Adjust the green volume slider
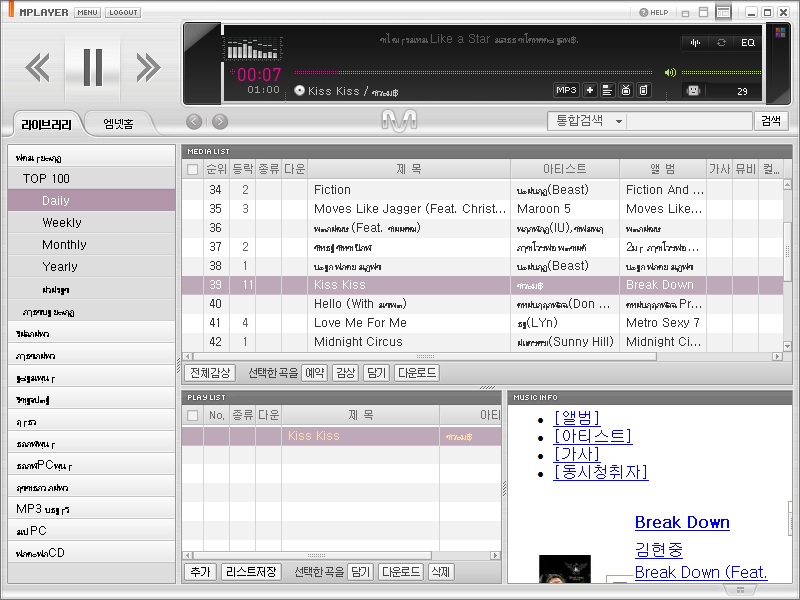The width and height of the screenshot is (800, 600). [721, 72]
